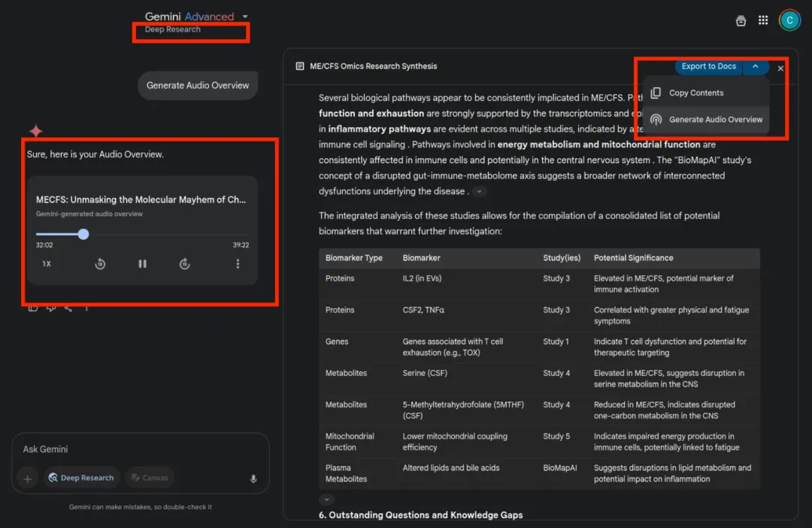This screenshot has width=812, height=528.
Task: Click the Export to Docs button
Action: coord(708,66)
